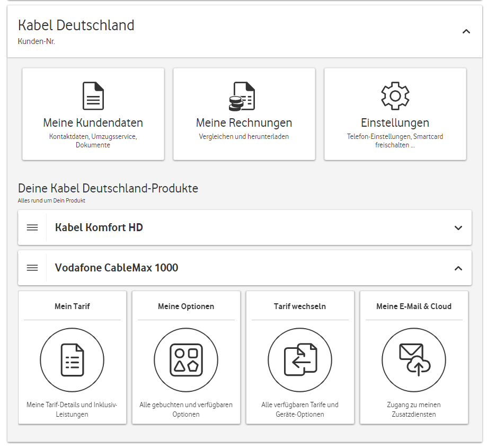The image size is (487, 448).
Task: Open the Meine Rechnungen heading
Action: [x=244, y=123]
